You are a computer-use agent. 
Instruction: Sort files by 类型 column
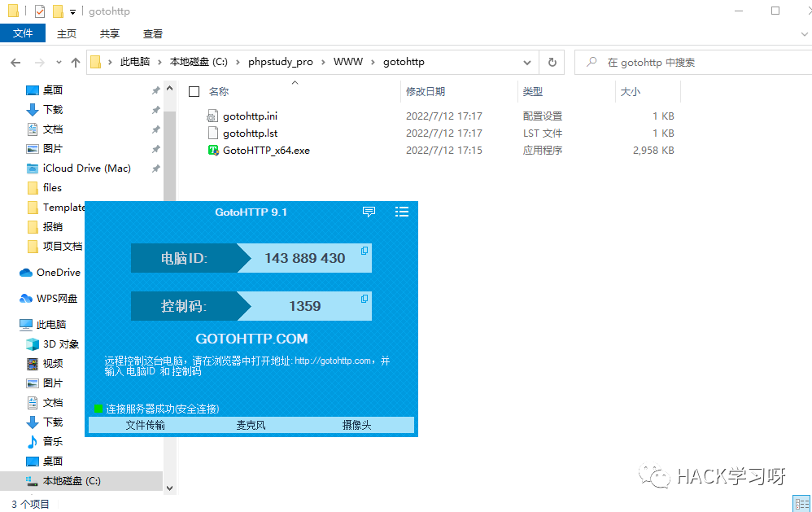pos(532,92)
